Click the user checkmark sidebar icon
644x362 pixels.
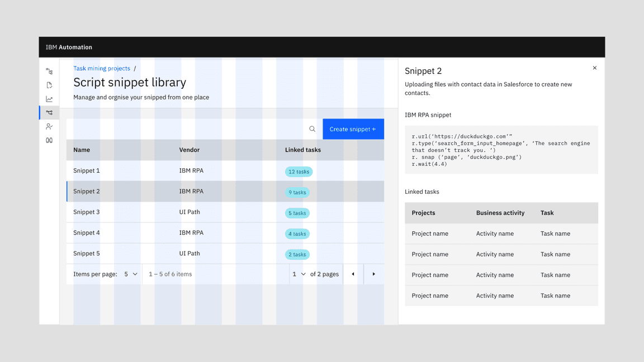pos(49,127)
